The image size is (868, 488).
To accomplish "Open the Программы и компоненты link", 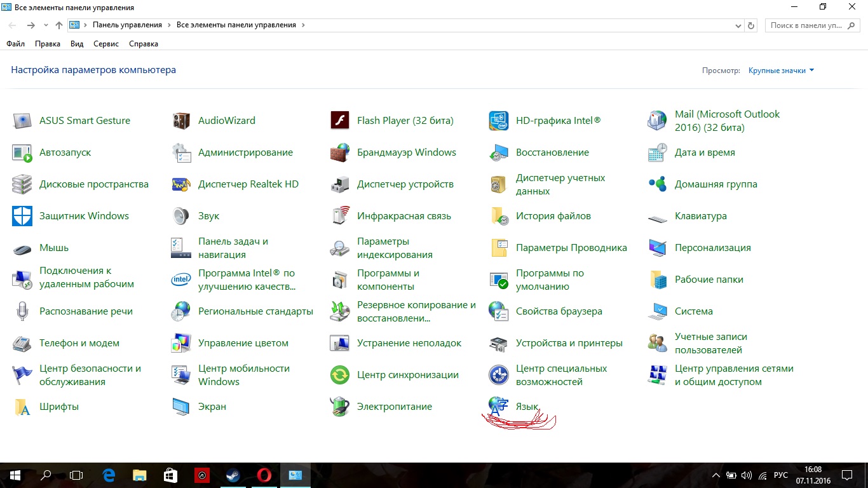I will point(388,280).
